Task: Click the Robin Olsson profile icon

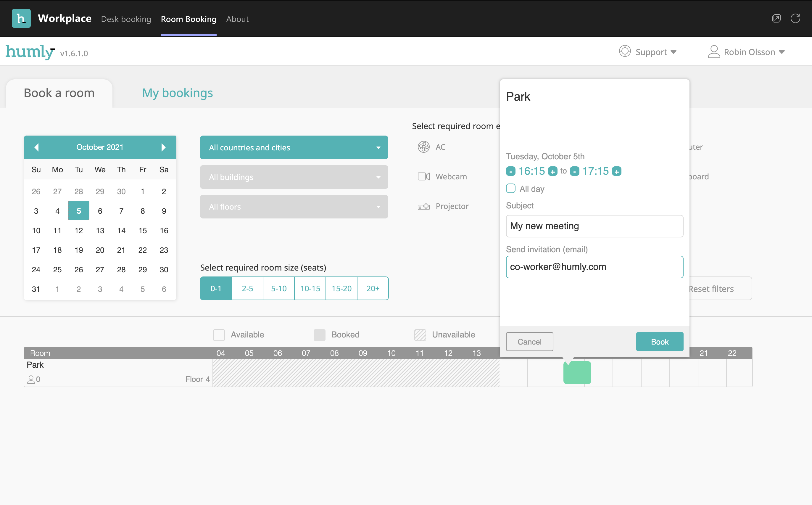Action: point(714,52)
